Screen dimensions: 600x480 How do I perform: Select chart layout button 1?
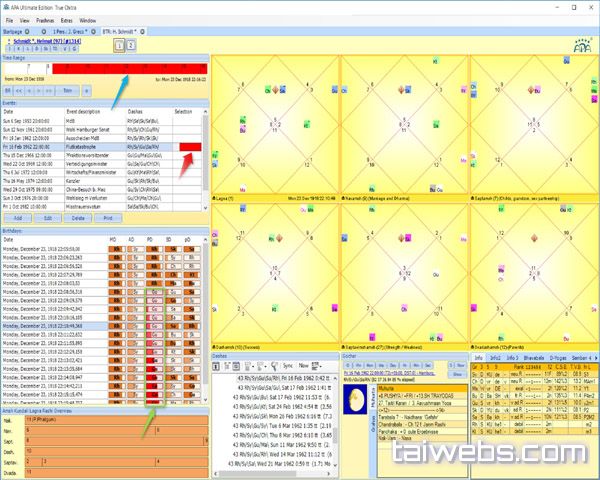pos(117,45)
